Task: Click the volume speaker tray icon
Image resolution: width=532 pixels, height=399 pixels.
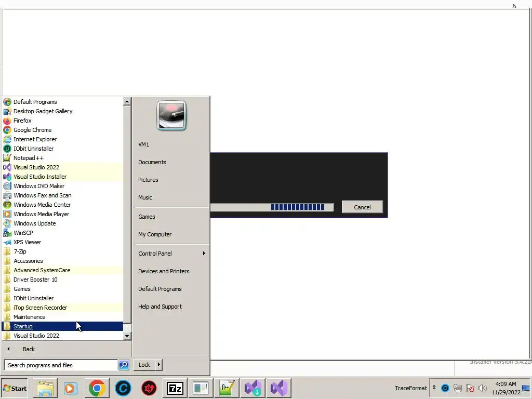Action: coord(482,388)
